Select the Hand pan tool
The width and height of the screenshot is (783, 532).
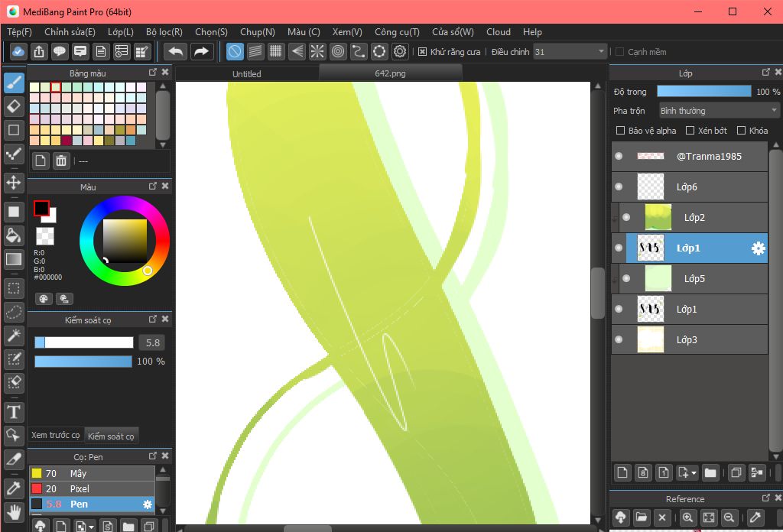pos(14,512)
